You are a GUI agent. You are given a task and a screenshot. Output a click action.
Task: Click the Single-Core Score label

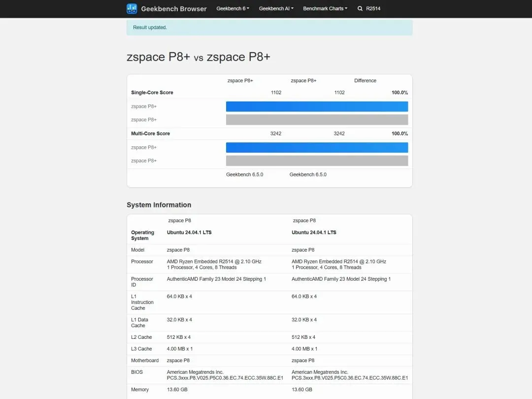pyautogui.click(x=152, y=92)
